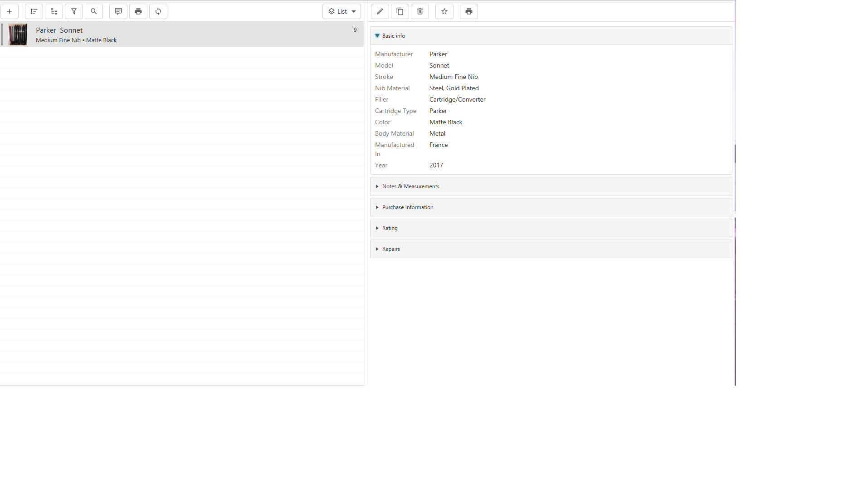Mark item as favorite with star icon
Image resolution: width=868 pixels, height=489 pixels.
[444, 11]
